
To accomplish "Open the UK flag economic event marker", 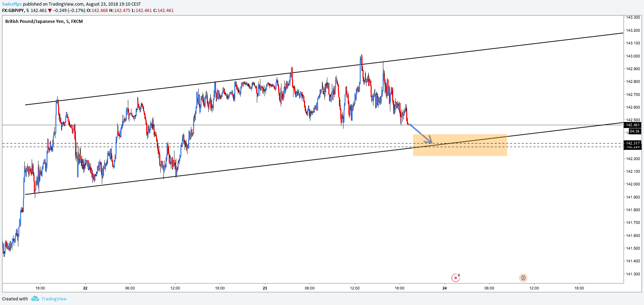I will pos(523,278).
